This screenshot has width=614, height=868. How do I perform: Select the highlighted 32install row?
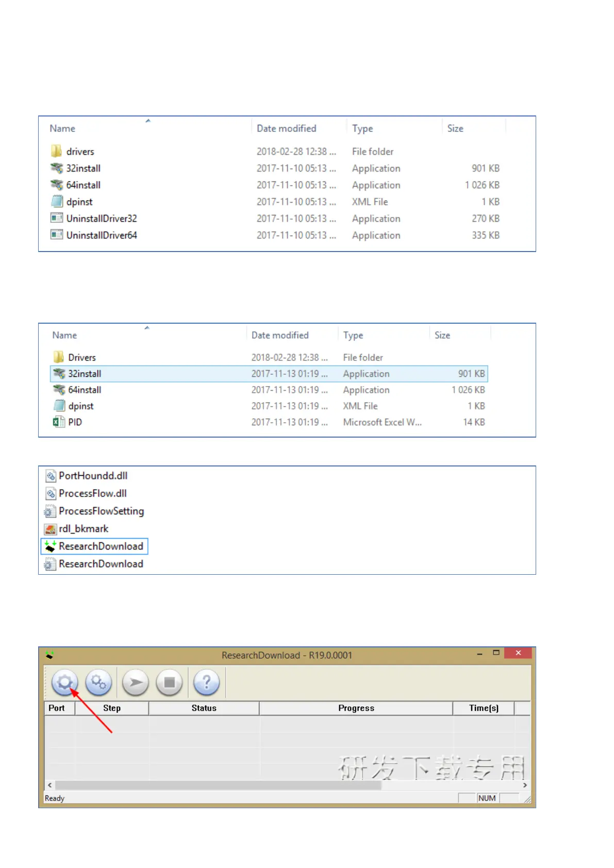pos(85,374)
